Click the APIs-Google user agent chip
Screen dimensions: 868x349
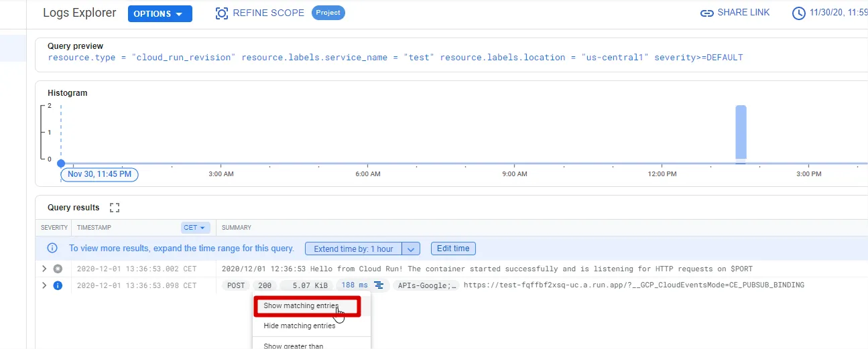pyautogui.click(x=427, y=285)
